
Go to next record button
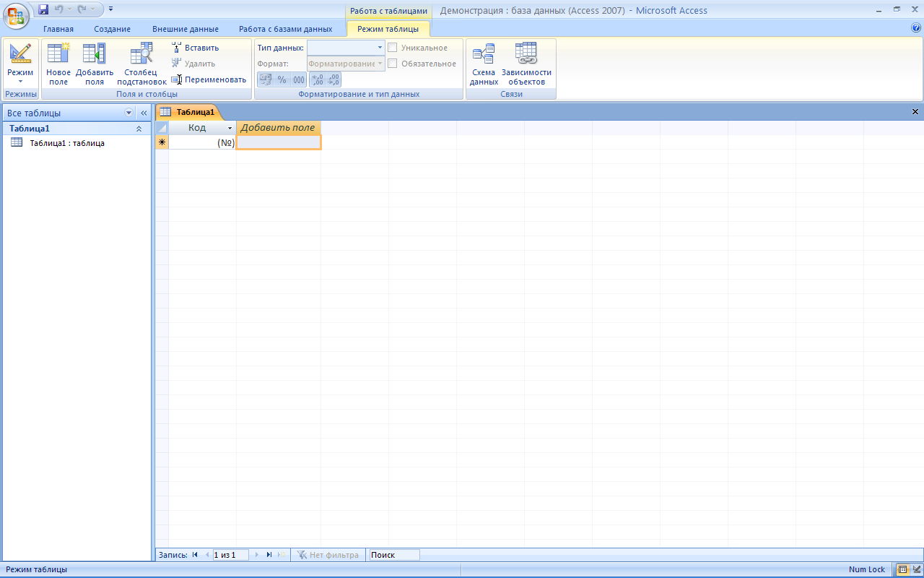256,555
